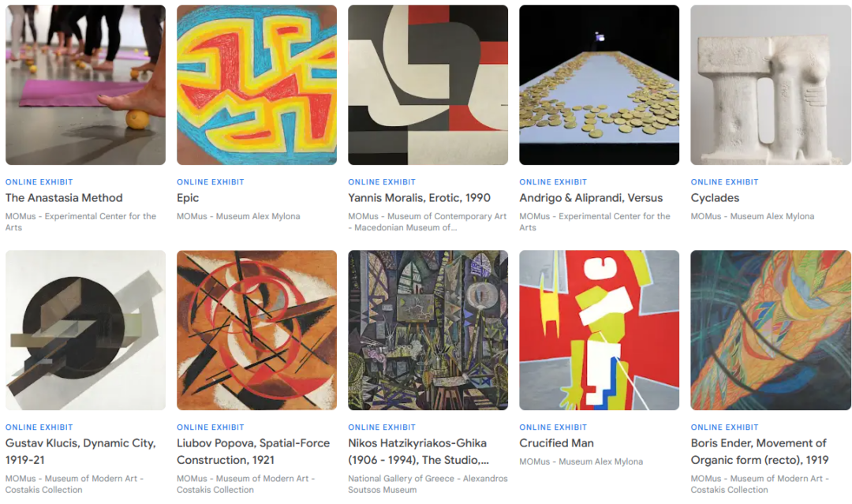
Task: Click Andrigo & Aliprandi, Versus title
Action: click(591, 198)
